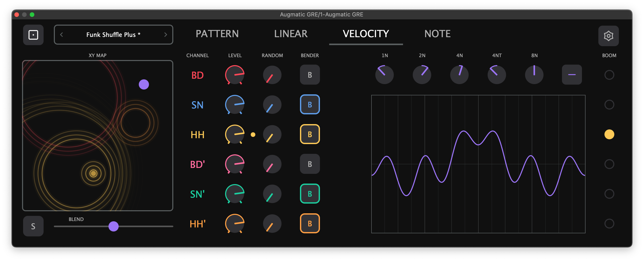
Task: Click the HH' level knob
Action: click(x=235, y=223)
